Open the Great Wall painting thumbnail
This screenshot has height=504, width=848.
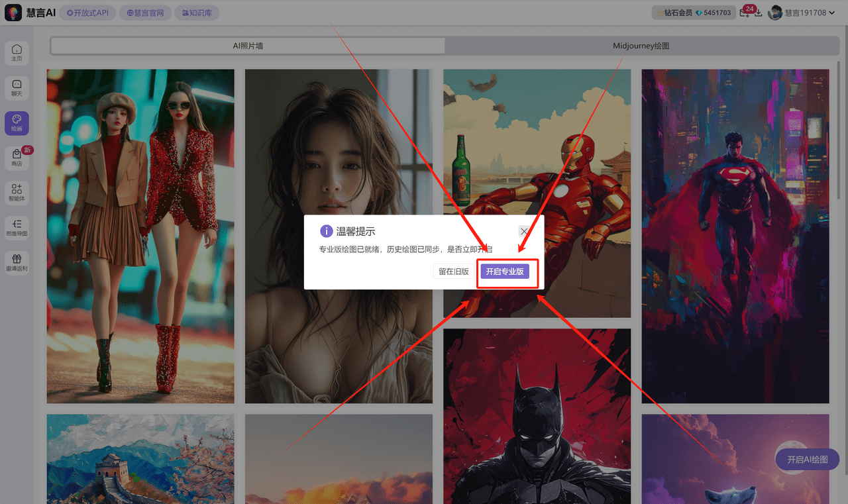tap(140, 459)
